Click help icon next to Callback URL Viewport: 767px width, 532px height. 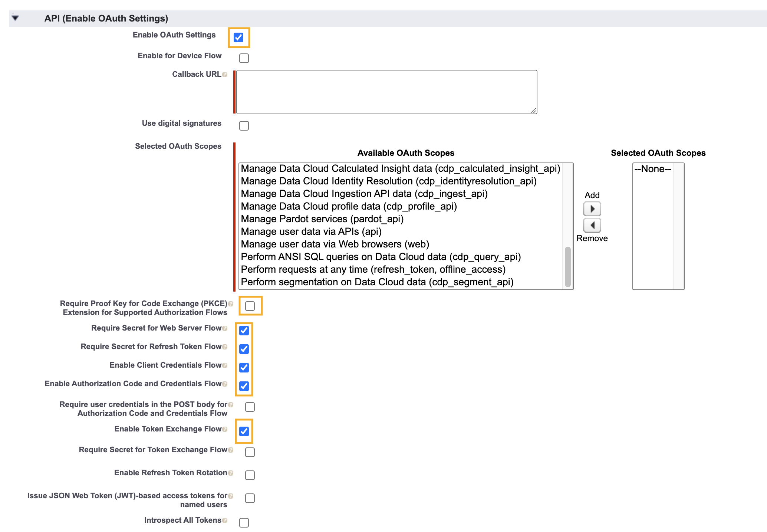[225, 75]
